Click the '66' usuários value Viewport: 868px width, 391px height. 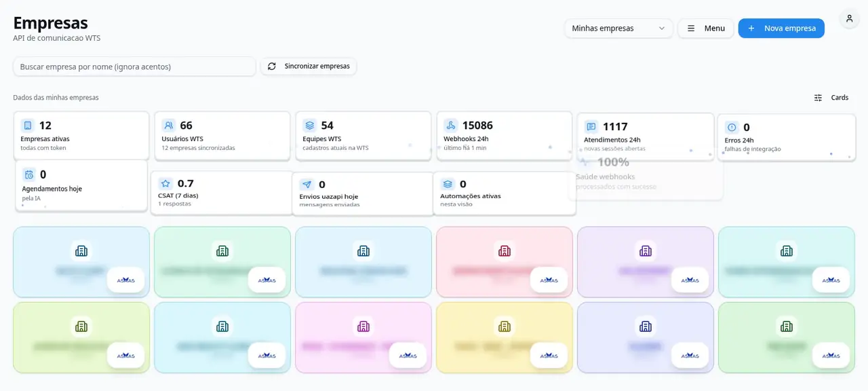tap(186, 126)
